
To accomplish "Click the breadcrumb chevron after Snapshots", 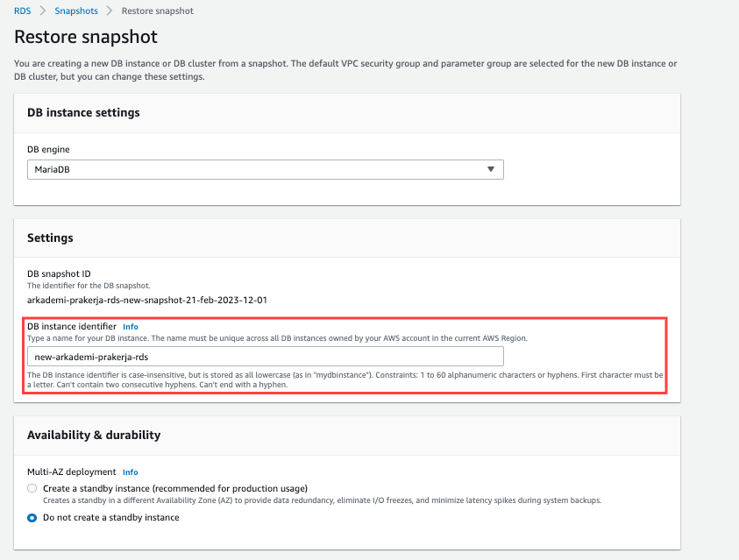I will (x=109, y=11).
